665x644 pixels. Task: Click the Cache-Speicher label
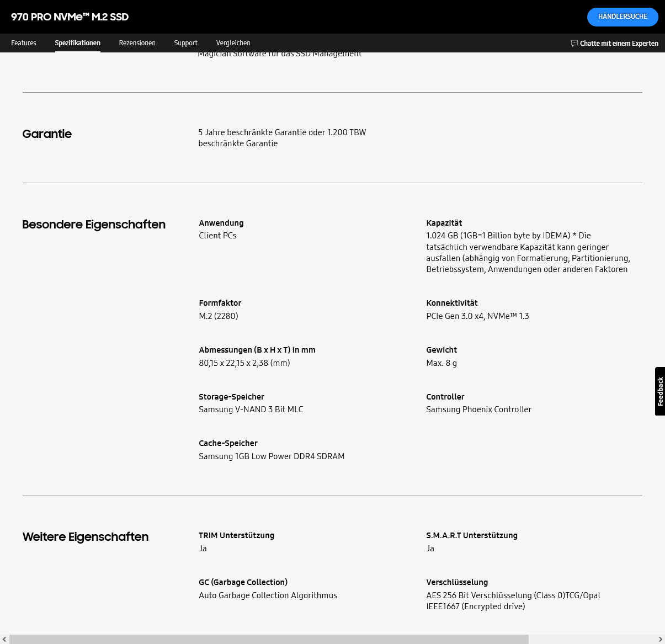click(228, 443)
